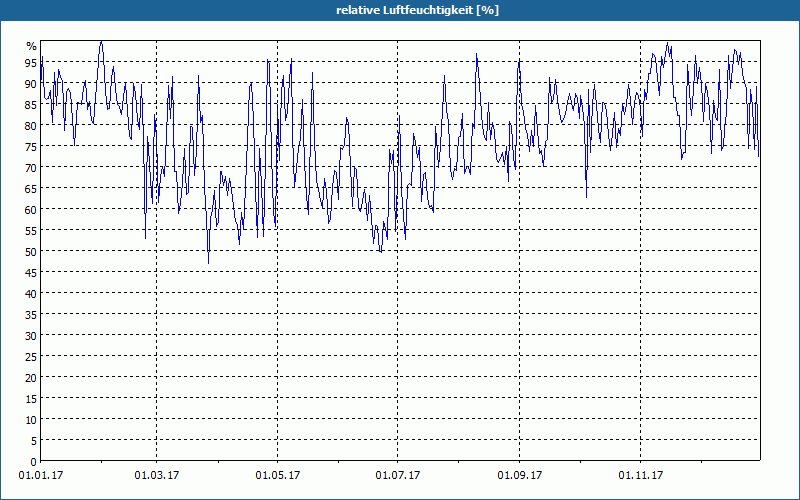Click the 70 y-axis value
The height and width of the screenshot is (500, 800).
coord(31,167)
